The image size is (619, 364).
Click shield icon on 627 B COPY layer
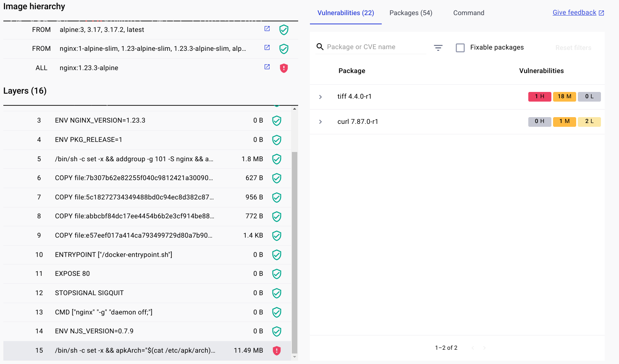coord(277,178)
